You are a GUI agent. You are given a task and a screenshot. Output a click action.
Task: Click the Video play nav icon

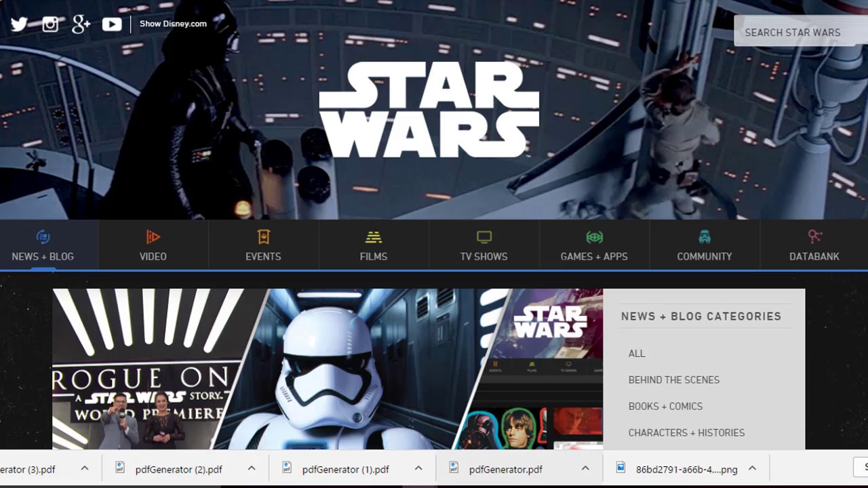153,237
